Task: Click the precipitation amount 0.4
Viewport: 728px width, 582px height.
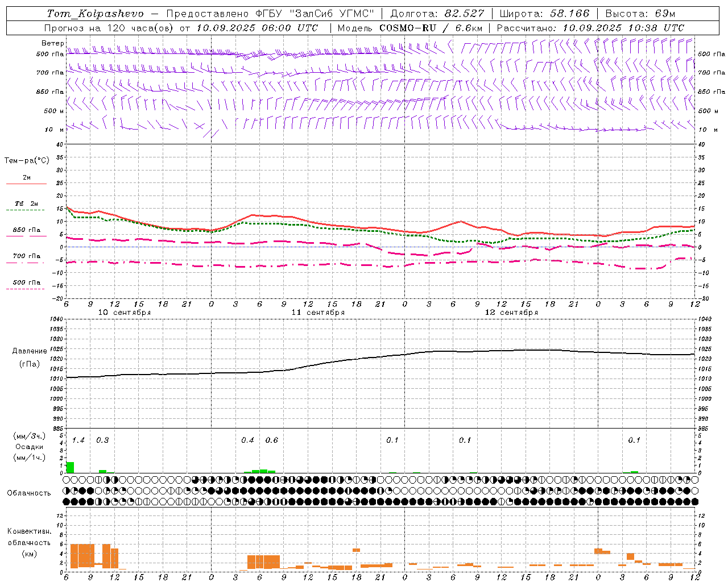Action: pyautogui.click(x=247, y=440)
